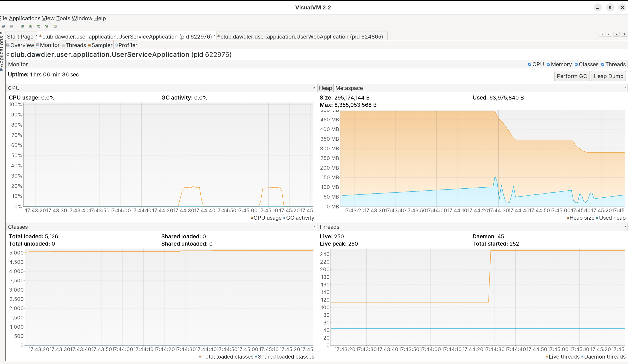
Task: Click the Add JMX Connection toolbar icon
Action: pyautogui.click(x=30, y=26)
